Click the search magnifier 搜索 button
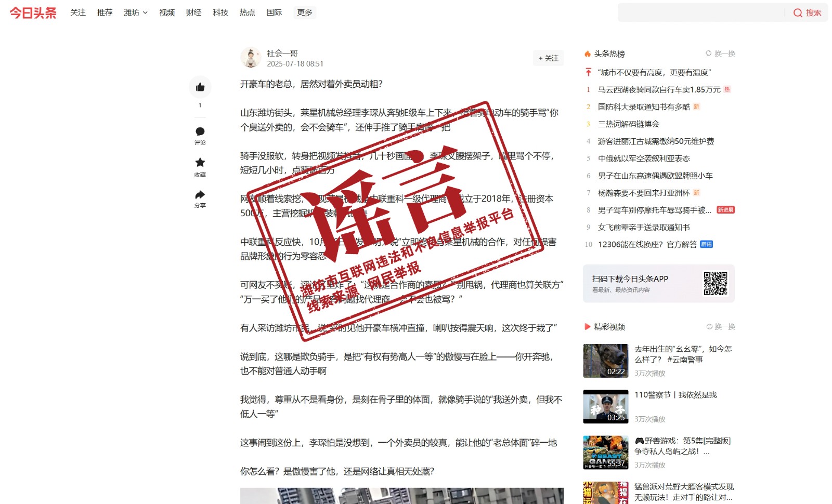The image size is (832, 504). (x=807, y=13)
